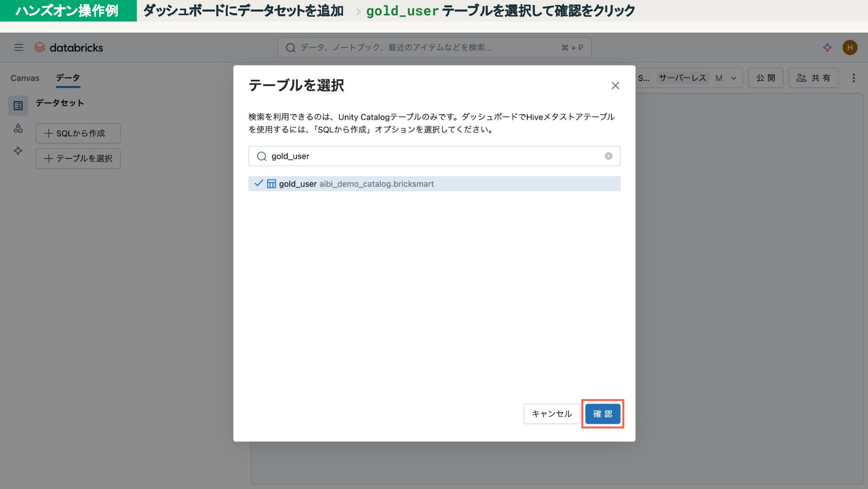The width and height of the screenshot is (868, 489).
Task: Click the Databricks logo
Action: pyautogui.click(x=69, y=48)
